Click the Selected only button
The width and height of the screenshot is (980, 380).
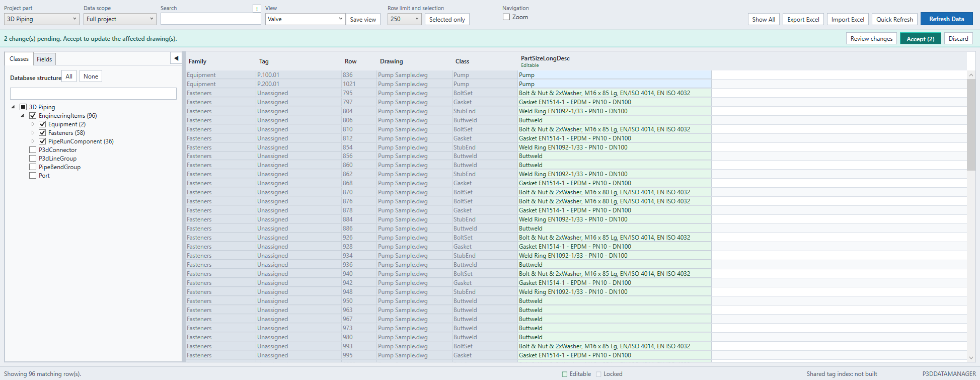point(447,19)
